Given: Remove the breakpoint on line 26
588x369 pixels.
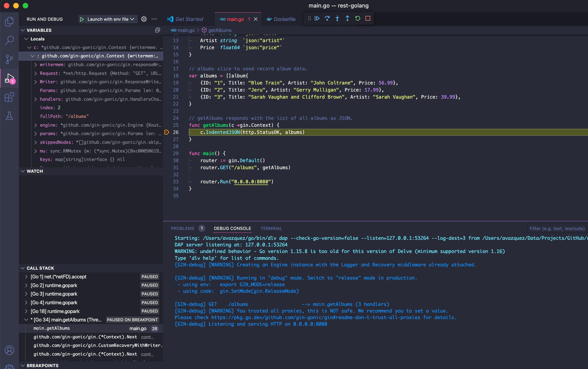Looking at the screenshot, I should (x=167, y=132).
